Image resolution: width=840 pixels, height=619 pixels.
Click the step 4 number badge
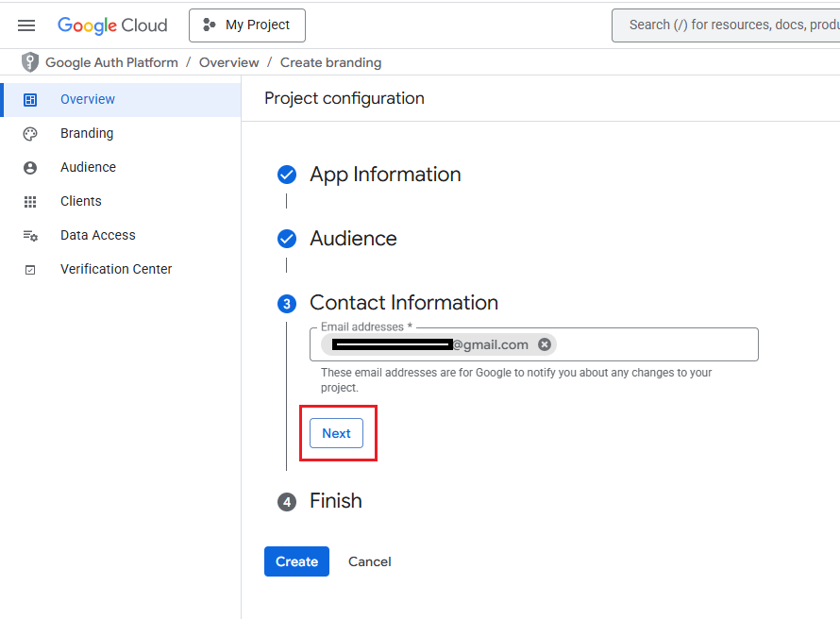[x=287, y=502]
